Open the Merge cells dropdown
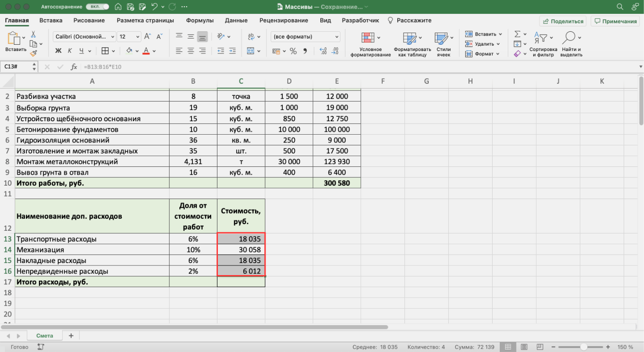 [x=259, y=51]
